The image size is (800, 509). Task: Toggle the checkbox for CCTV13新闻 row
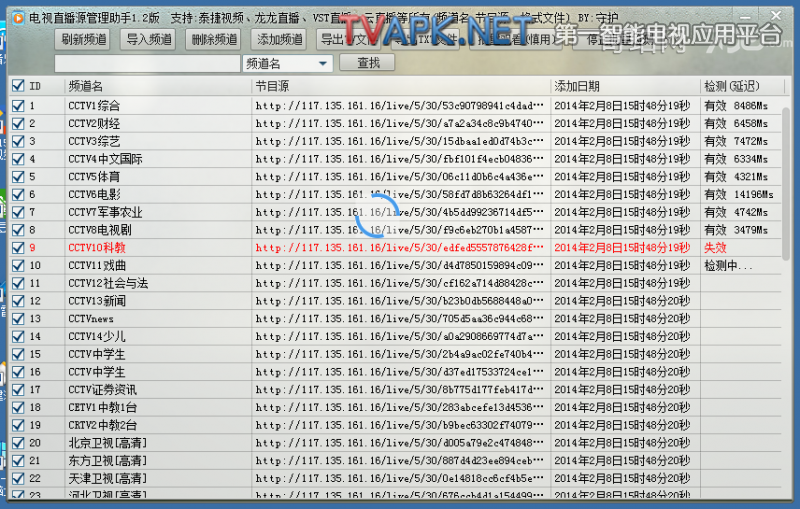(18, 301)
